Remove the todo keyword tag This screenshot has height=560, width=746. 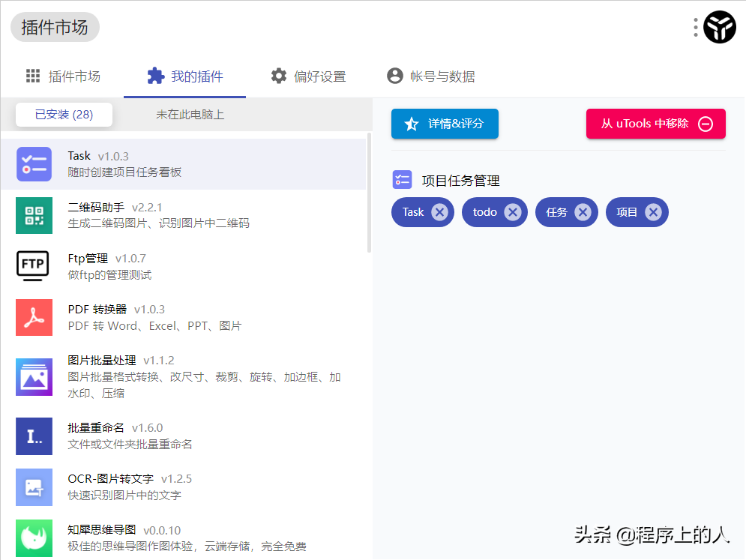(513, 212)
